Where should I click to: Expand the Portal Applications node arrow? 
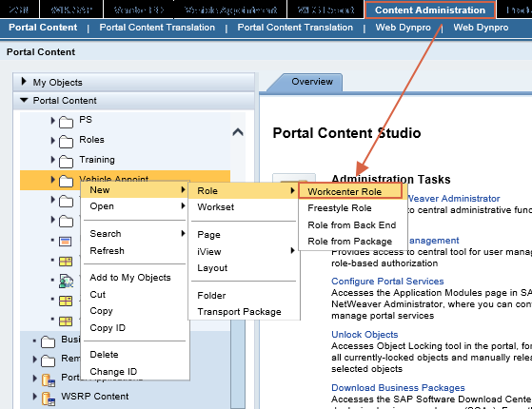pyautogui.click(x=34, y=378)
